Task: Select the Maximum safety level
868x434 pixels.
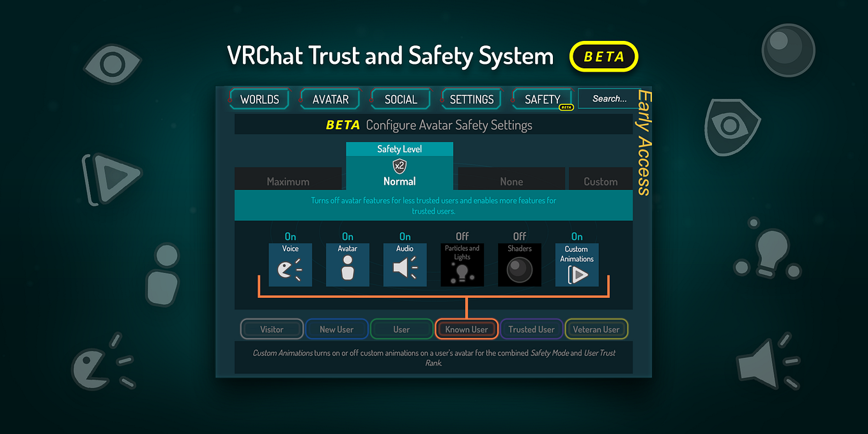Action: tap(288, 180)
